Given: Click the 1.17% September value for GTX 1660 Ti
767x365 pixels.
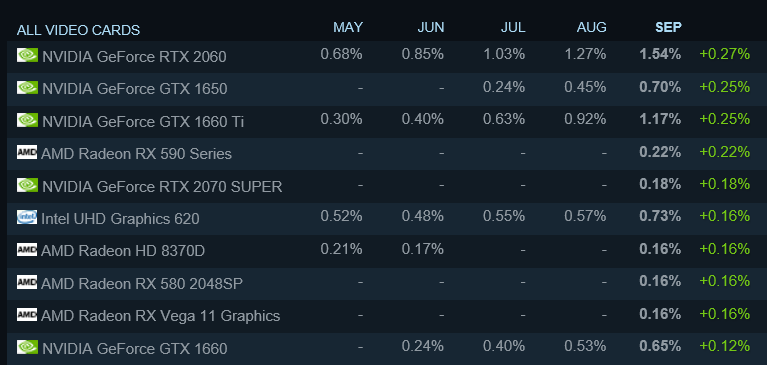Looking at the screenshot, I should (x=660, y=119).
